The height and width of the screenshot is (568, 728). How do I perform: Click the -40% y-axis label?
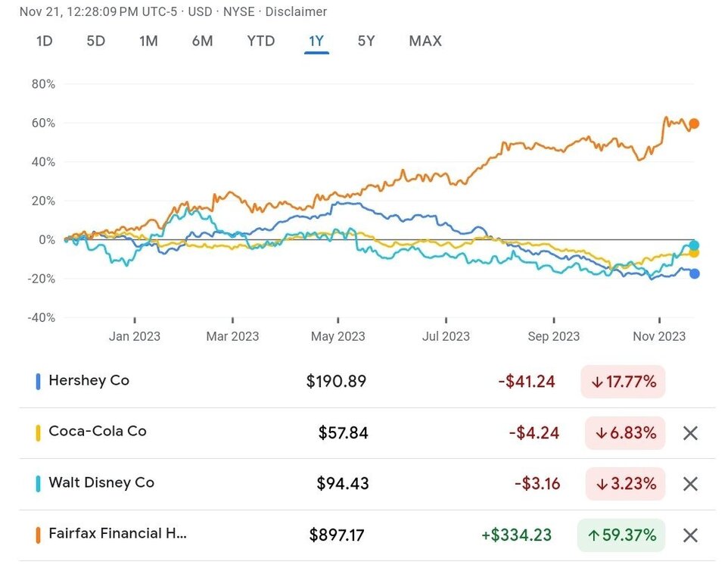pyautogui.click(x=42, y=318)
